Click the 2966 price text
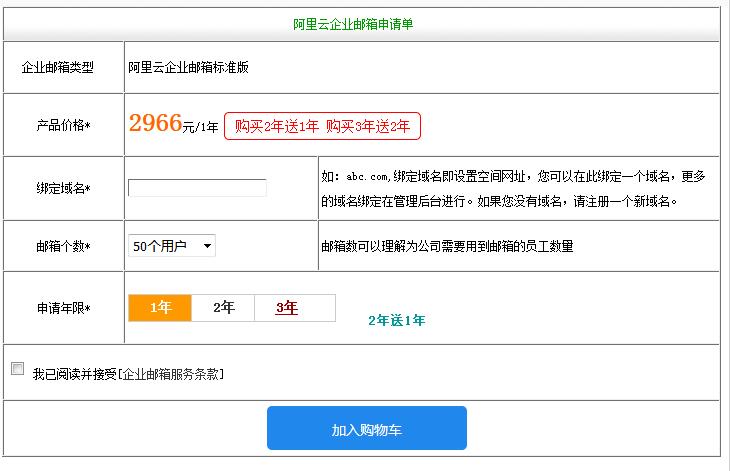The image size is (730, 471). (155, 123)
